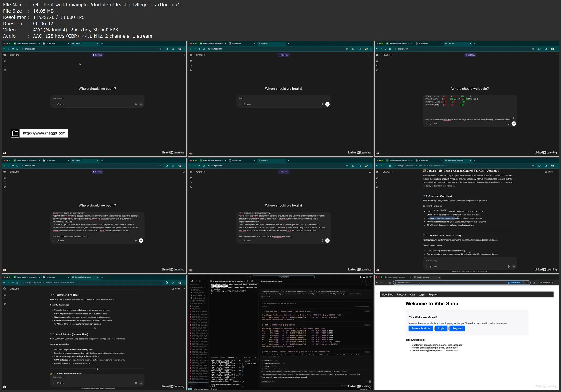Toggle primary sidebar layout icon in Cursor

[361, 277]
